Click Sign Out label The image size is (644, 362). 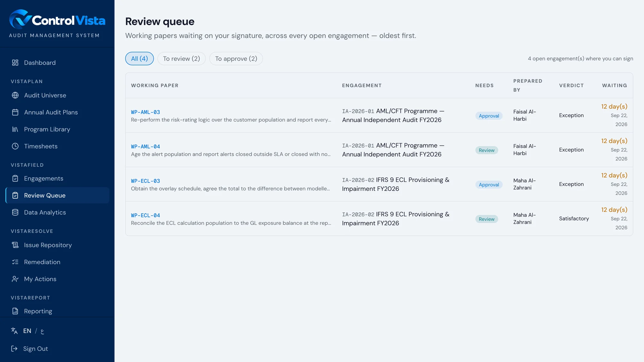tap(35, 349)
